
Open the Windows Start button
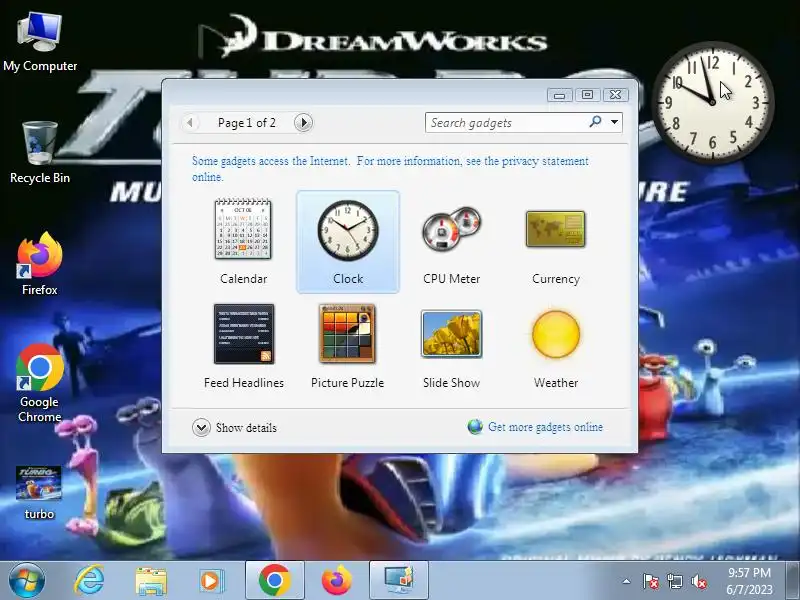(x=27, y=581)
